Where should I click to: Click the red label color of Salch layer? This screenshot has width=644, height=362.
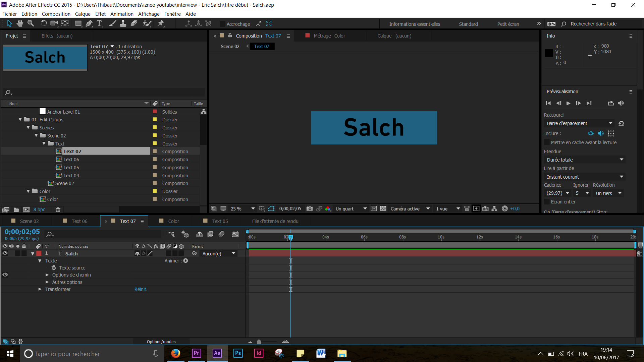[39, 253]
